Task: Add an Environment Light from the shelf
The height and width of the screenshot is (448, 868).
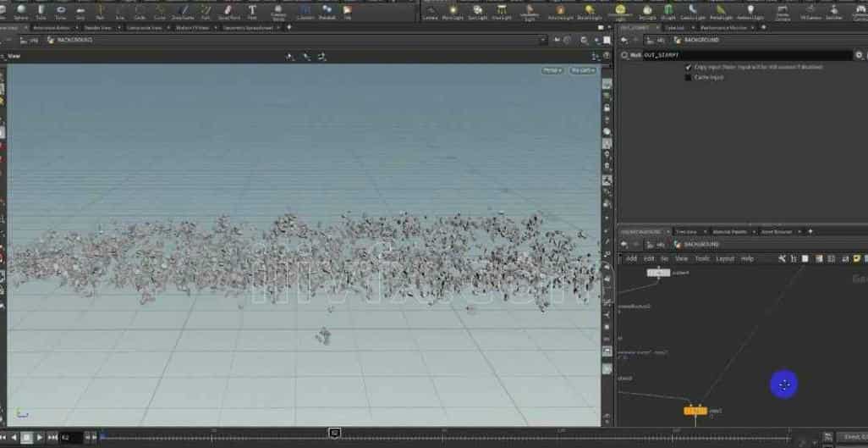Action: click(620, 11)
